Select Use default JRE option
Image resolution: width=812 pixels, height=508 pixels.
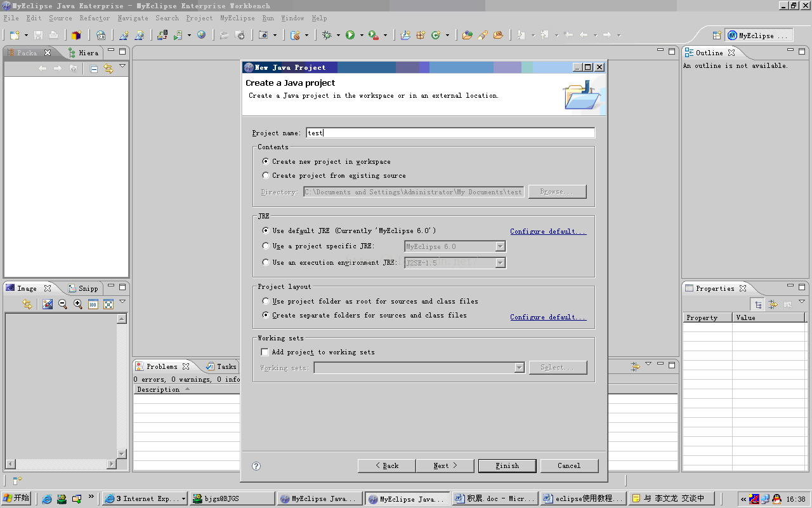[349, 231]
